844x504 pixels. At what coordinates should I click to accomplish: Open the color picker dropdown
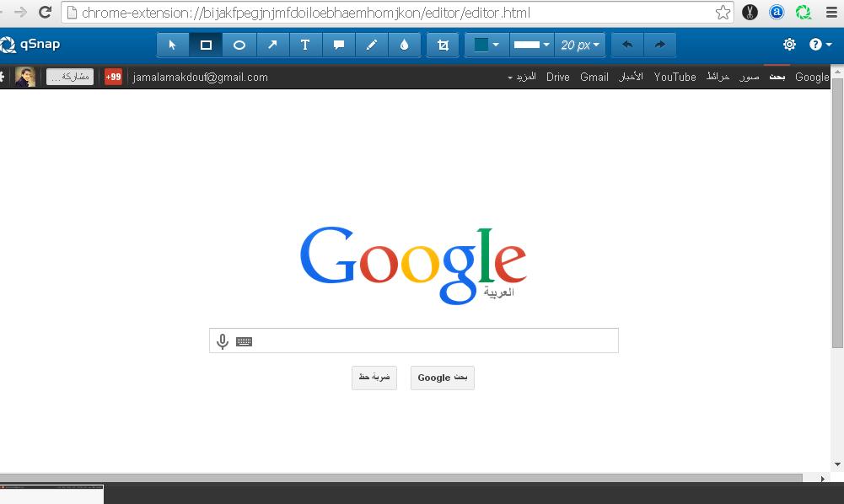pos(496,45)
